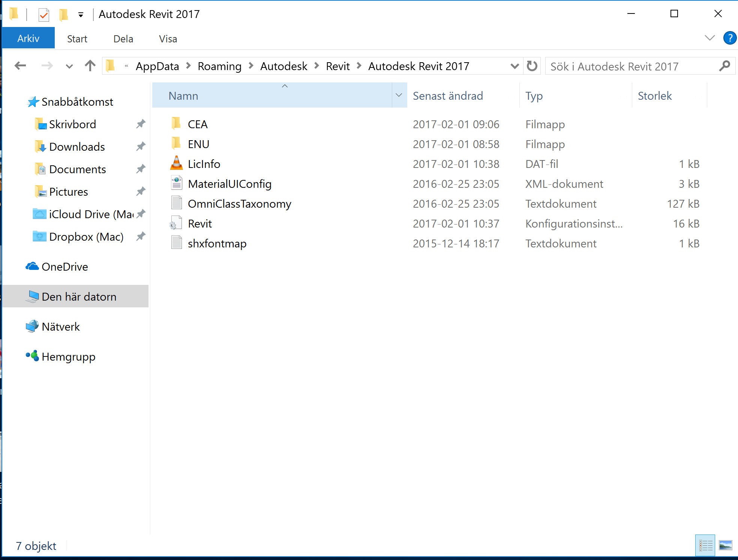Expand the breadcrumb chevron after Autodesk

[x=317, y=66]
